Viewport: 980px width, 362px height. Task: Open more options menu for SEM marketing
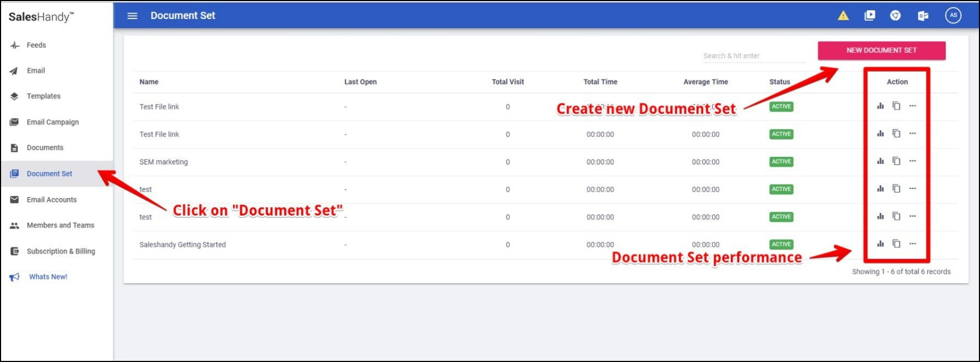[x=912, y=161]
